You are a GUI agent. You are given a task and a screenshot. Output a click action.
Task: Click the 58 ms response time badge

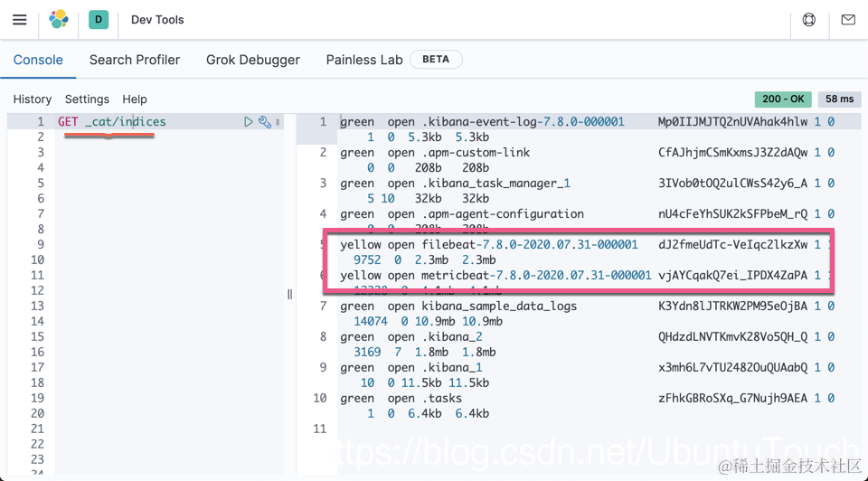point(839,99)
